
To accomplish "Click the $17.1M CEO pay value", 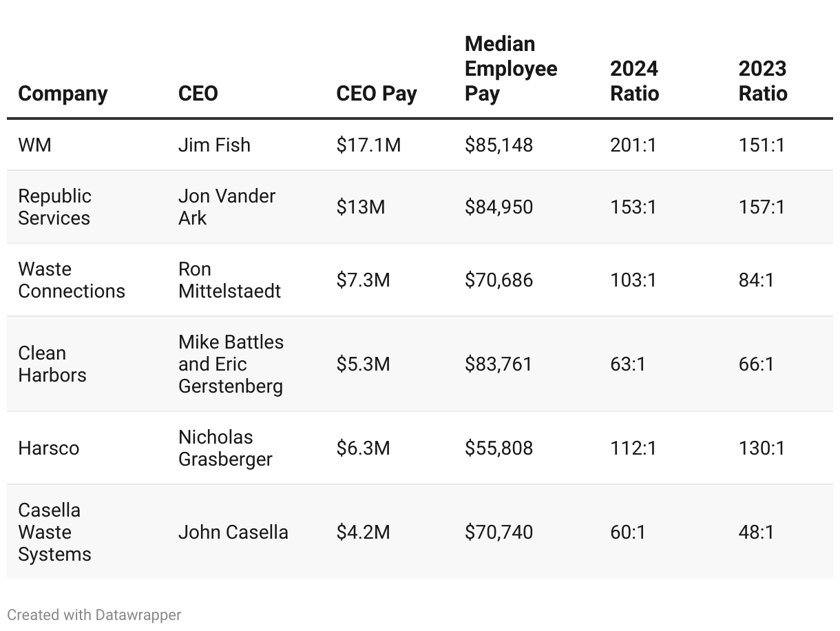I will pos(368,145).
